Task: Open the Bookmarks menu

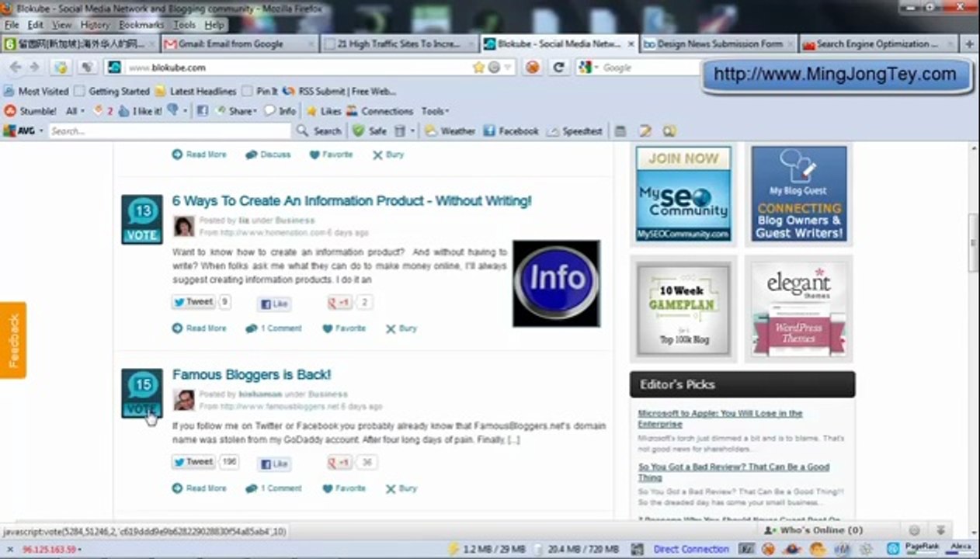Action: pos(141,25)
